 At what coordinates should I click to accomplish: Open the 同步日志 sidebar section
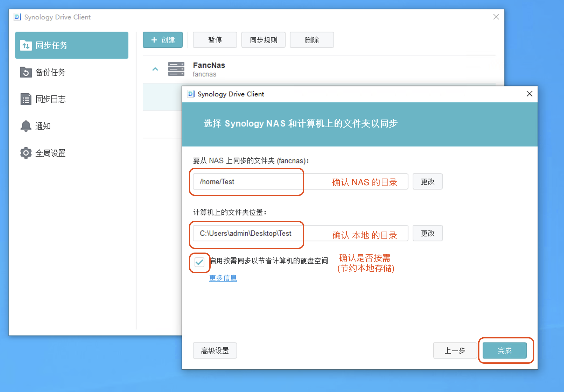coord(72,99)
